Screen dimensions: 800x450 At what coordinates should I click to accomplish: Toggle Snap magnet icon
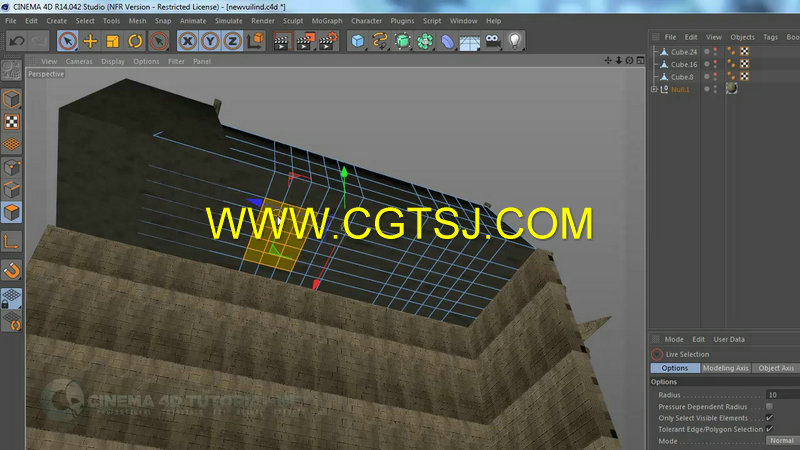coord(11,270)
